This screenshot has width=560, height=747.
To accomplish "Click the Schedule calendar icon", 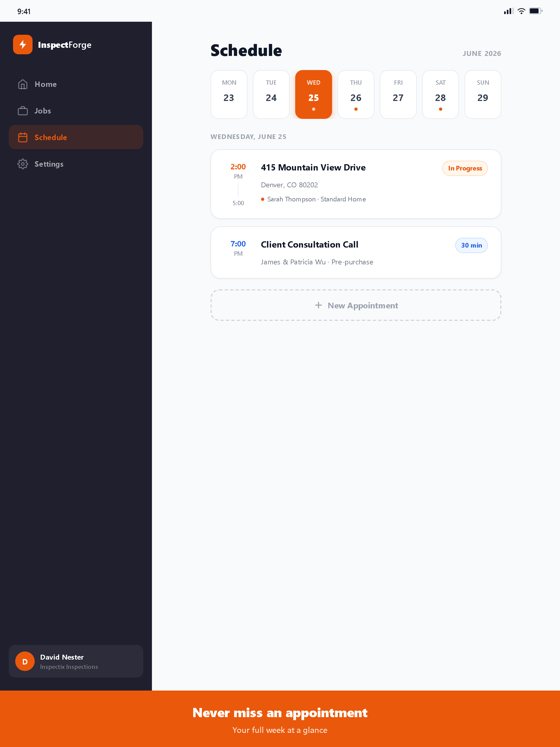I will [23, 137].
